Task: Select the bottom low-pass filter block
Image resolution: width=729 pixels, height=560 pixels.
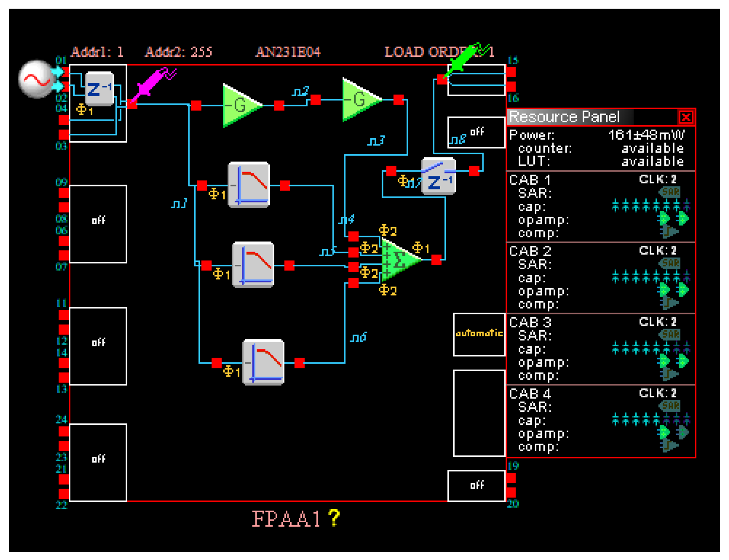Action: [264, 362]
